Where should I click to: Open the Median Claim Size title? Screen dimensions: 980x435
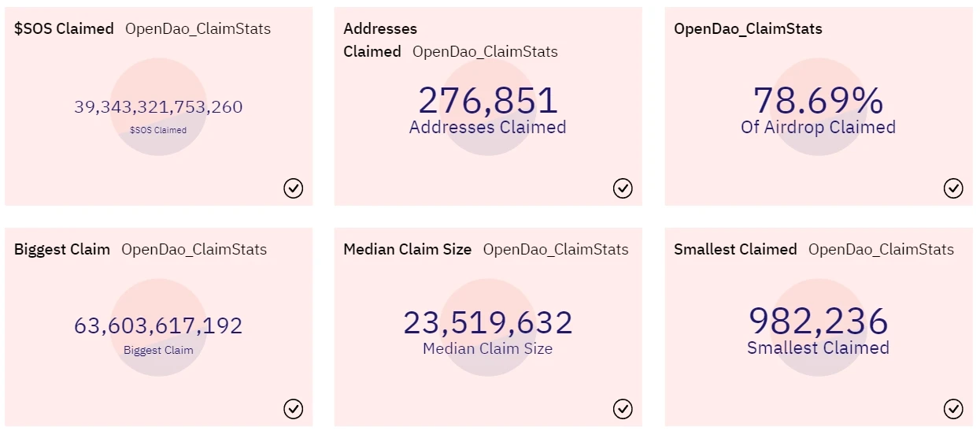pyautogui.click(x=407, y=250)
